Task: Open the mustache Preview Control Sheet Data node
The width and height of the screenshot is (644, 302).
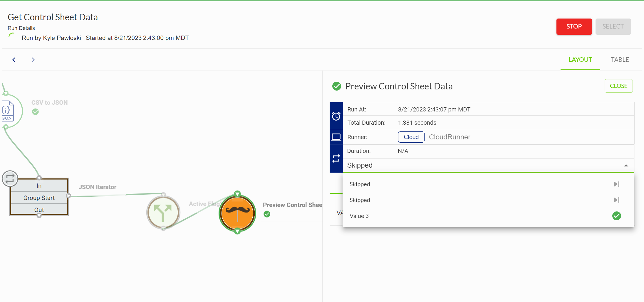Action: tap(237, 213)
